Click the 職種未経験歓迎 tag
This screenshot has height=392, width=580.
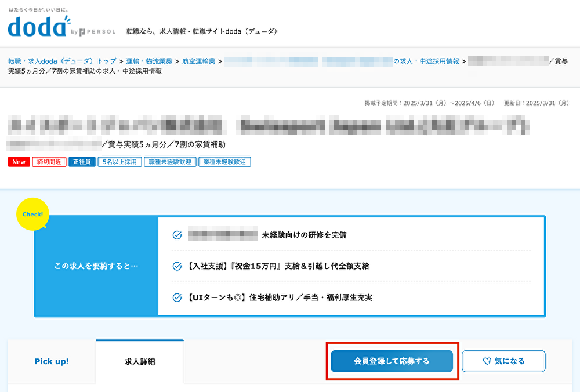click(x=170, y=162)
